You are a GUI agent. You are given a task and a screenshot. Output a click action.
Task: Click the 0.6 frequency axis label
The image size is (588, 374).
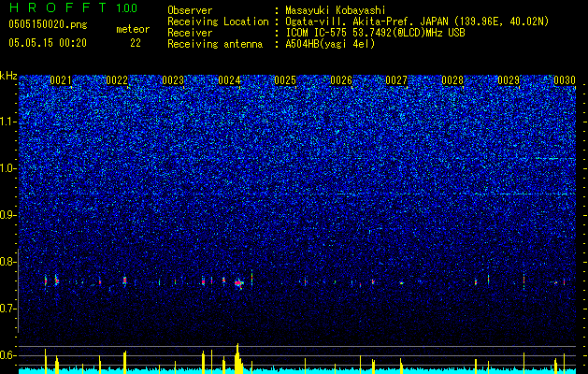[x=8, y=355]
